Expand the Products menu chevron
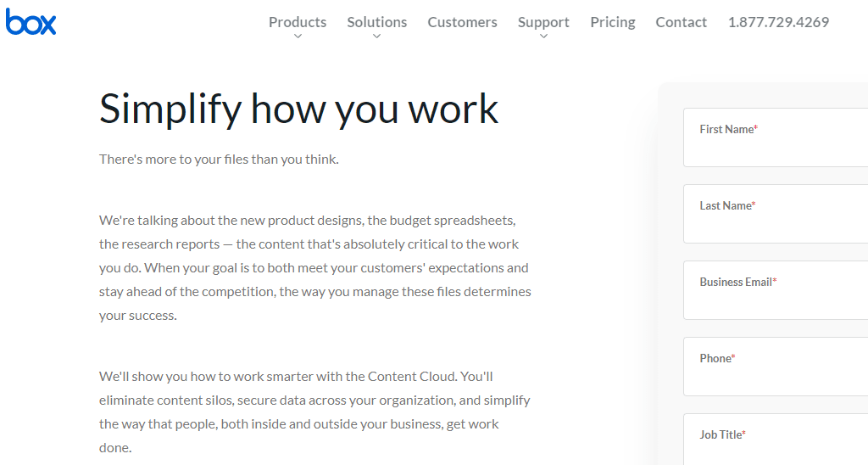 pyautogui.click(x=298, y=36)
